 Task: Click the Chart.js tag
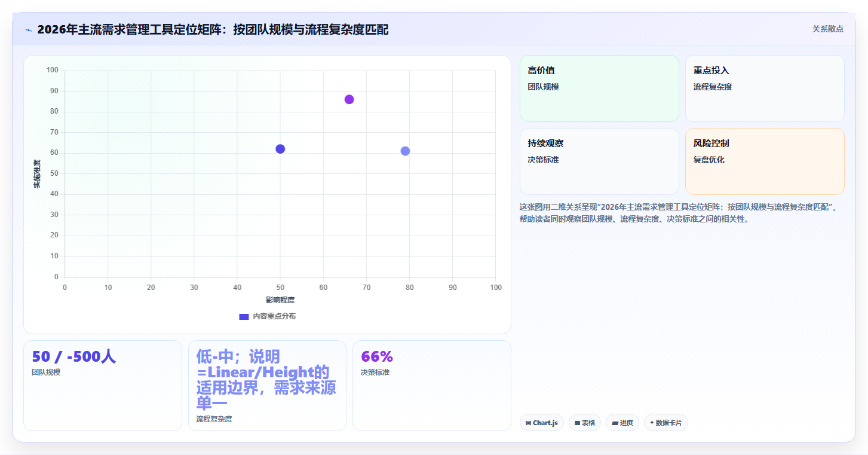coord(542,423)
